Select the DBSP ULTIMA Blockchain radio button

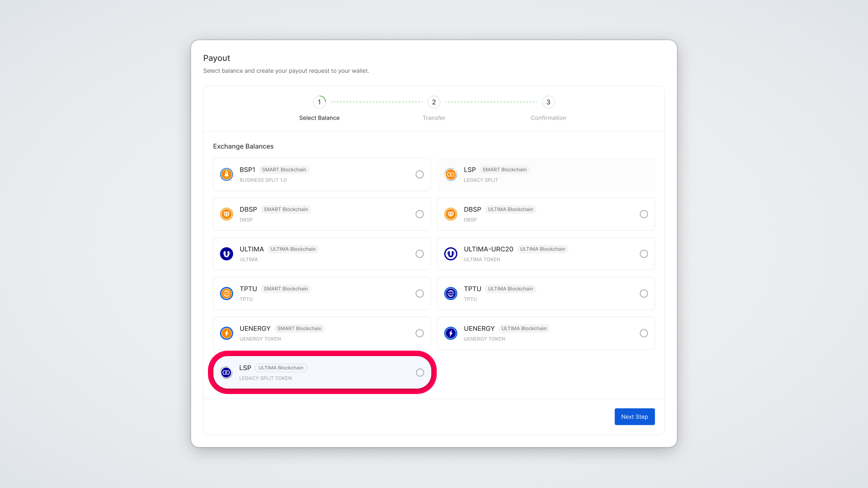(x=644, y=214)
